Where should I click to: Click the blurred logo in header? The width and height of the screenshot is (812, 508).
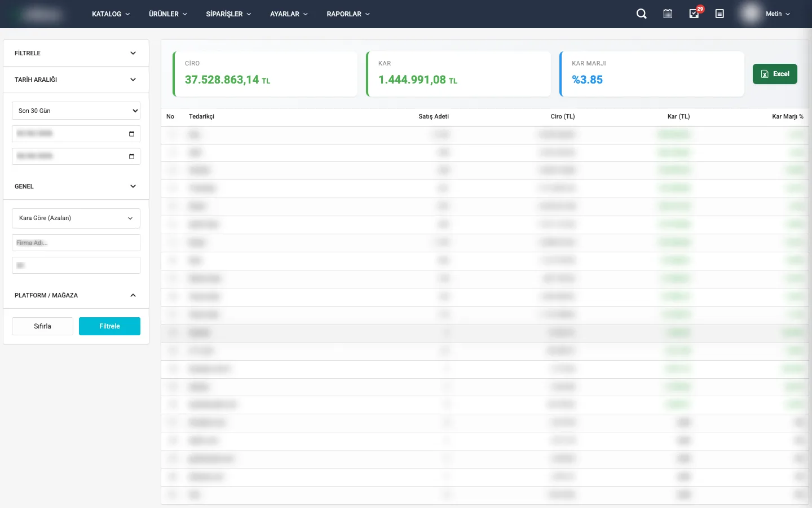[42, 14]
